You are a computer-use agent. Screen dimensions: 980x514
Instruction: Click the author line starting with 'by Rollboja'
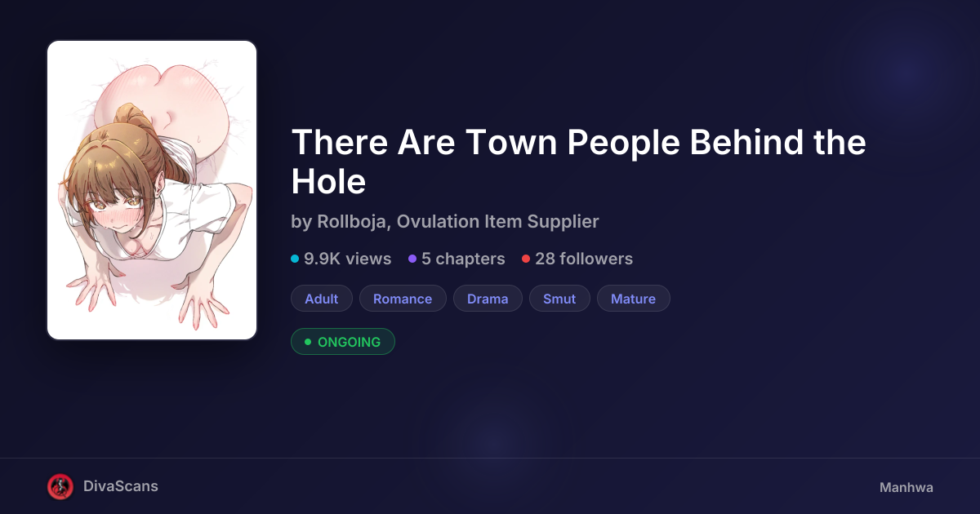pyautogui.click(x=445, y=221)
